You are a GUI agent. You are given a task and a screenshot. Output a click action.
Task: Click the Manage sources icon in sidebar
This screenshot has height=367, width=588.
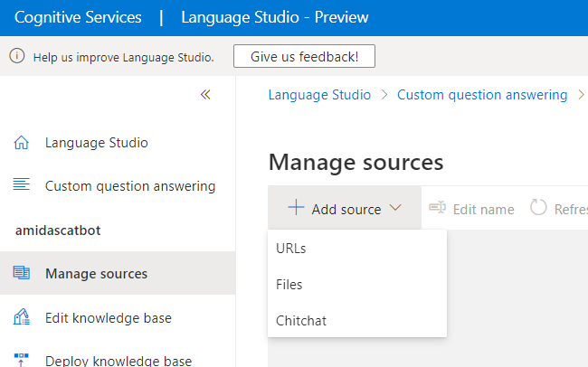click(22, 273)
